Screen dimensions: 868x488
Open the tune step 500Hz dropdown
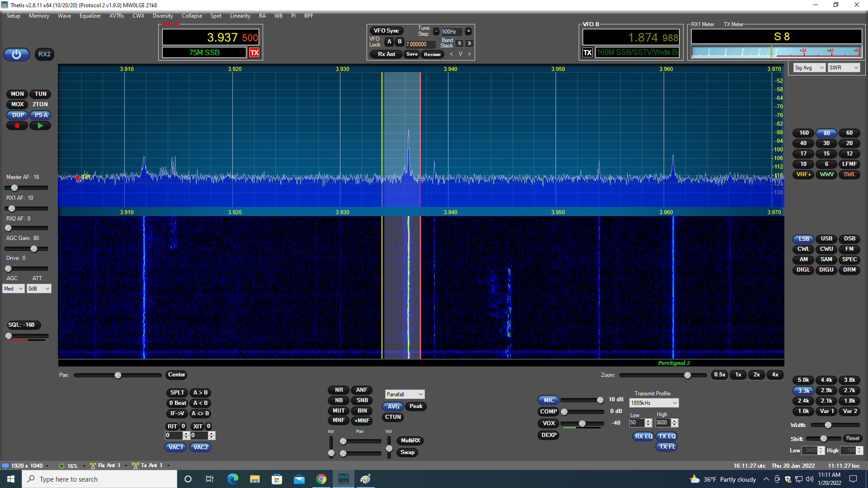pyautogui.click(x=451, y=32)
